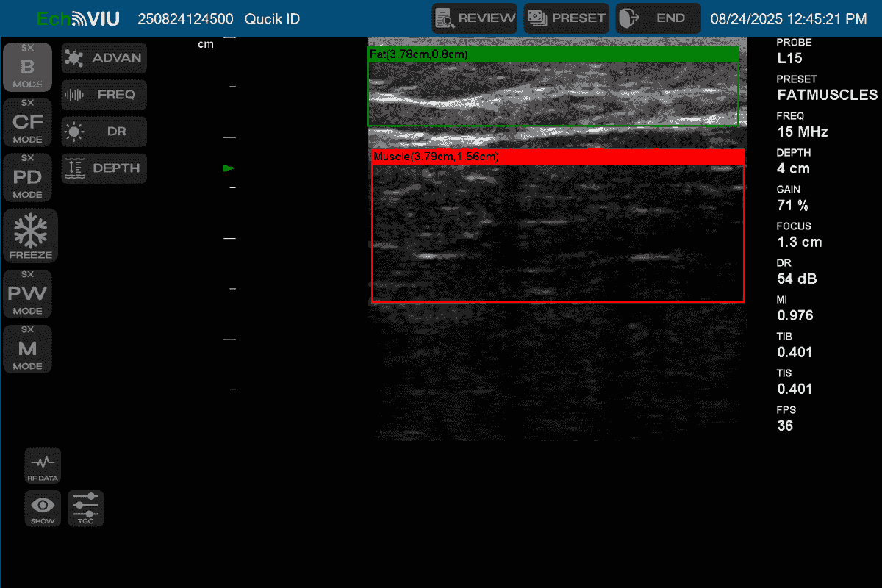The image size is (882, 588).
Task: Adjust the FREQ frequency setting
Action: coord(104,95)
